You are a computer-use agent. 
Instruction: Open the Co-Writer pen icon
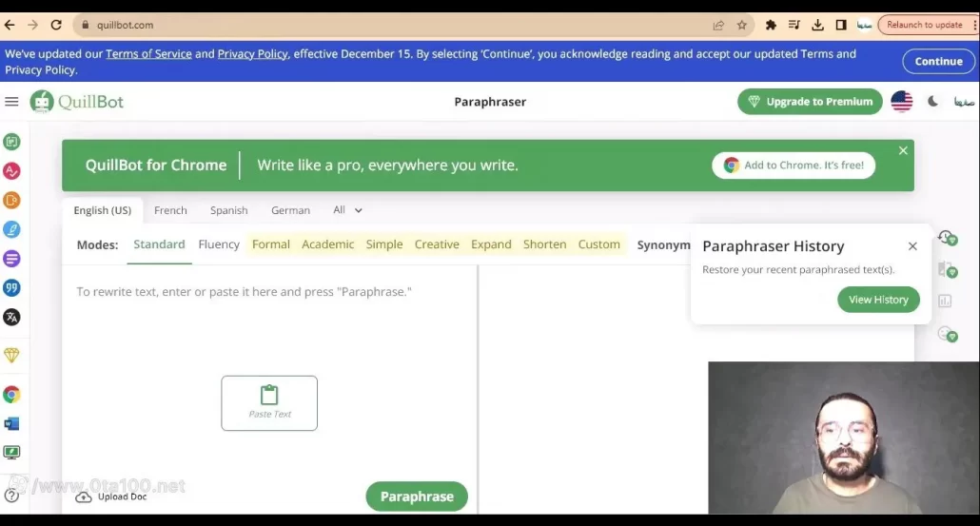point(11,229)
